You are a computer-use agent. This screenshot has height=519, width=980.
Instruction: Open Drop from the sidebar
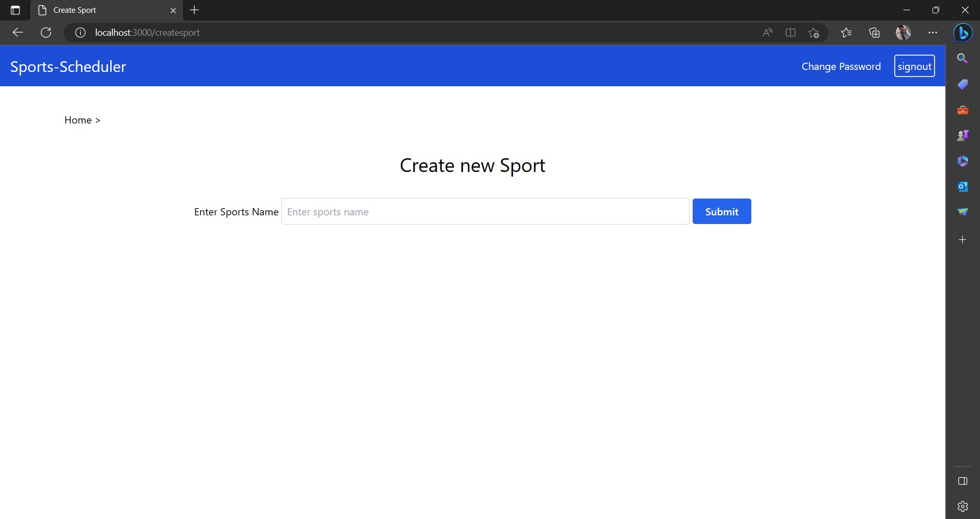tap(963, 212)
